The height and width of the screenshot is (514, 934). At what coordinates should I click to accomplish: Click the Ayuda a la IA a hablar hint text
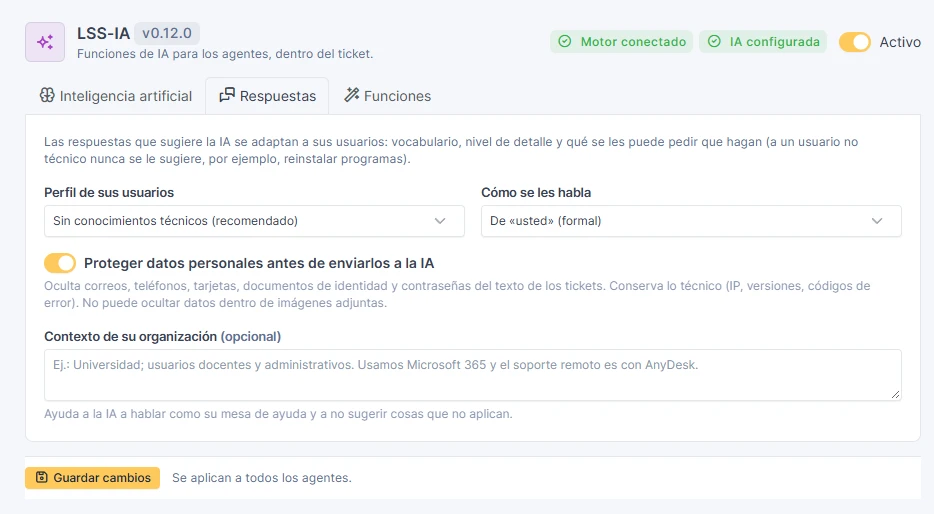click(278, 414)
